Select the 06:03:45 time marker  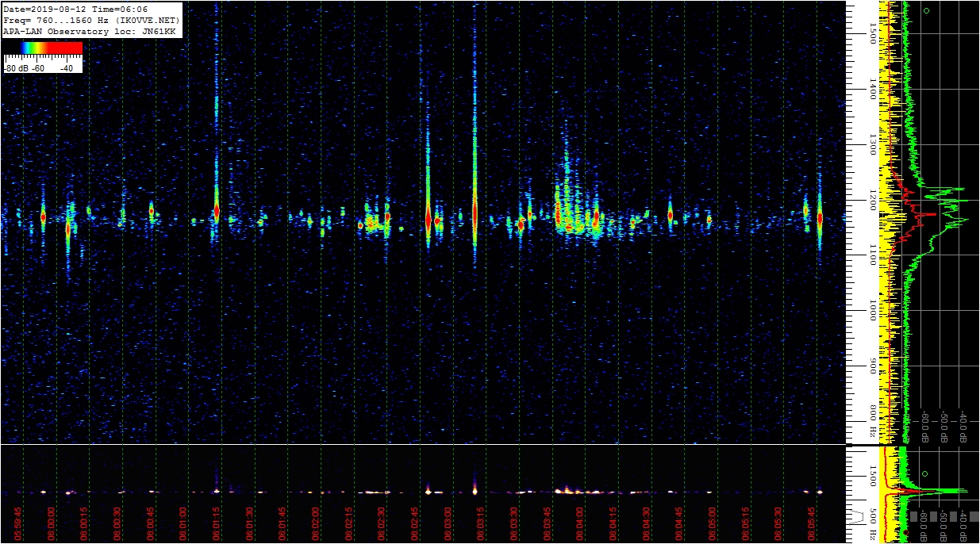tap(547, 522)
